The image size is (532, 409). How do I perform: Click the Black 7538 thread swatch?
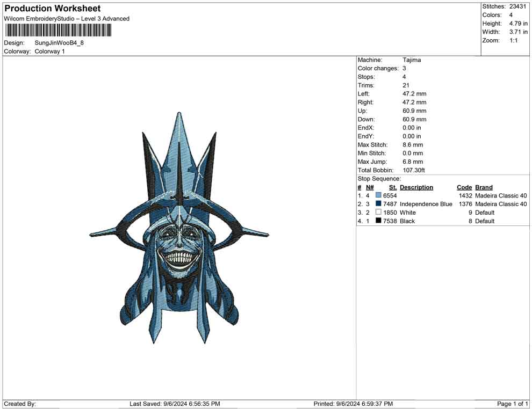378,221
